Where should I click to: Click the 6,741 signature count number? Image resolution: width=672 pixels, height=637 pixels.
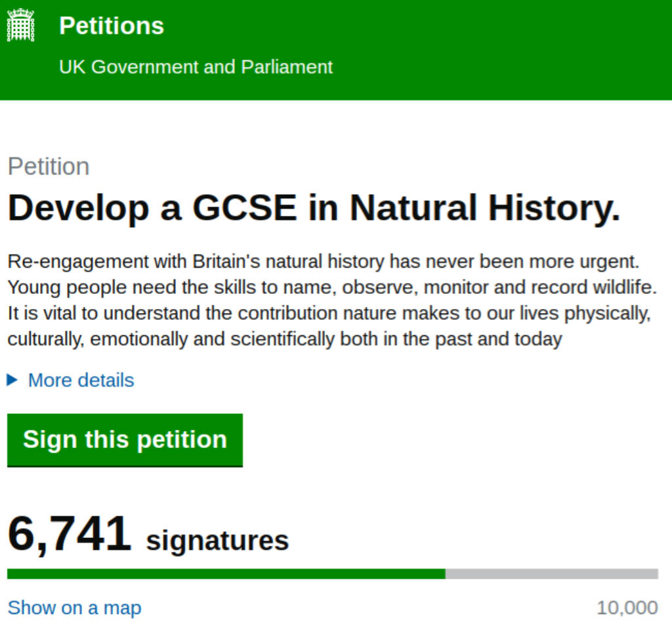(70, 534)
